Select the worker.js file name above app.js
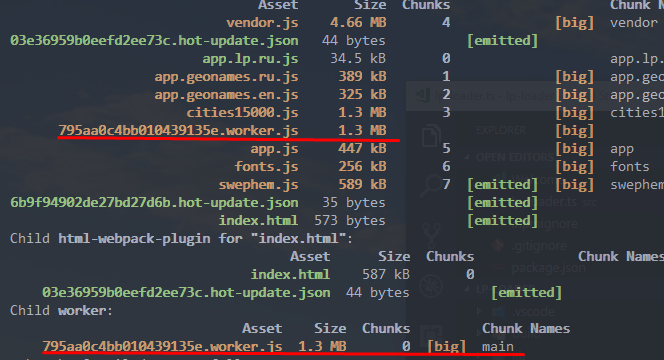This screenshot has height=360, width=664. [x=178, y=130]
